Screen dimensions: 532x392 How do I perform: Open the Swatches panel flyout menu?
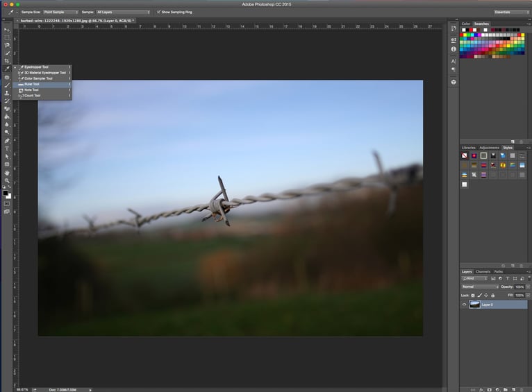[x=529, y=24]
